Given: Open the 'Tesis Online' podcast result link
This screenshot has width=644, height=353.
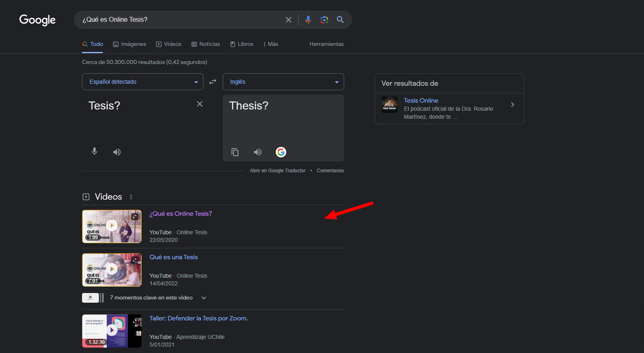Looking at the screenshot, I should pos(421,101).
